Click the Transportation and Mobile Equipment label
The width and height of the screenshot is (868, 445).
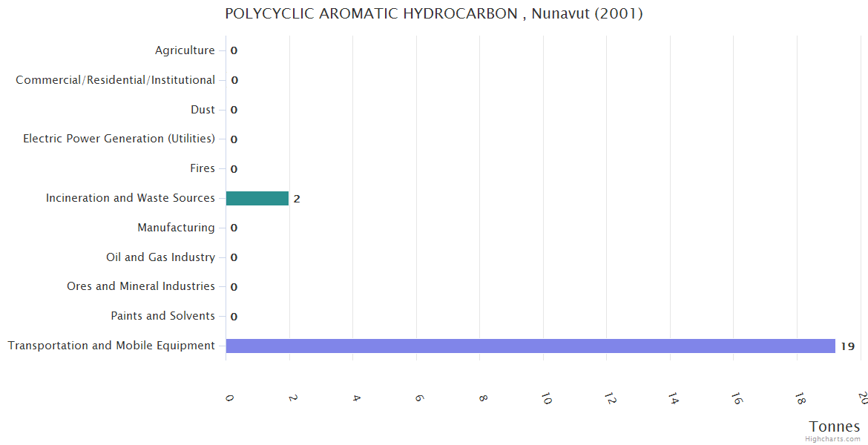coord(111,346)
